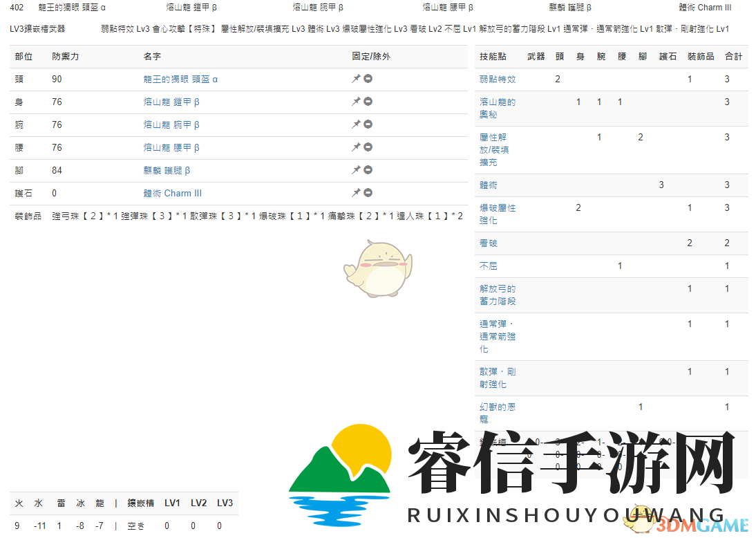Viewport: 756px width, 538px height.
Task: Open the 體術 Charm III charm page
Action: (x=172, y=193)
